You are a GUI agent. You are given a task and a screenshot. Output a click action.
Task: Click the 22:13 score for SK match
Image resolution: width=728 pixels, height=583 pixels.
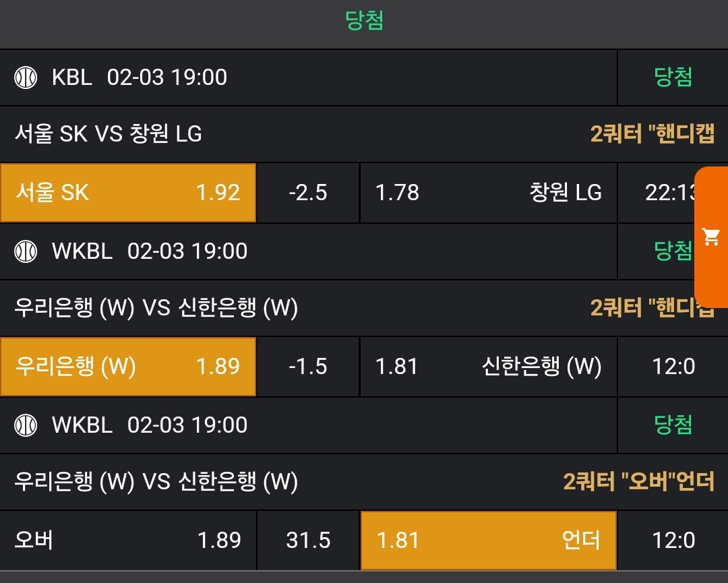[x=669, y=193]
